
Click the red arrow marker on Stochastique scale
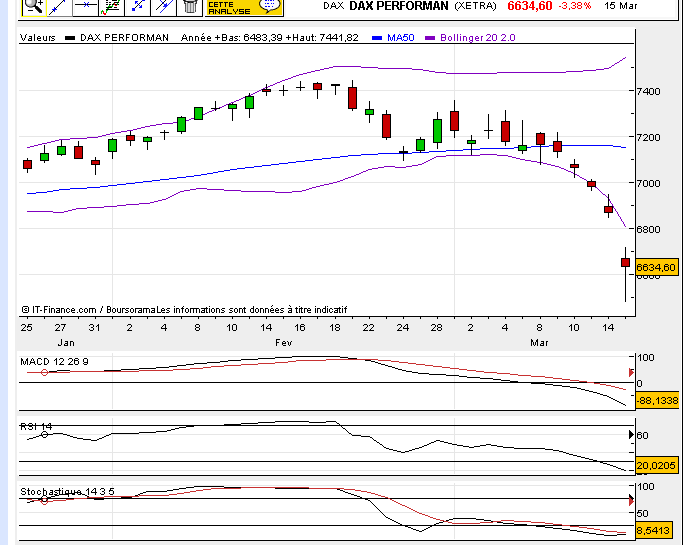[631, 500]
